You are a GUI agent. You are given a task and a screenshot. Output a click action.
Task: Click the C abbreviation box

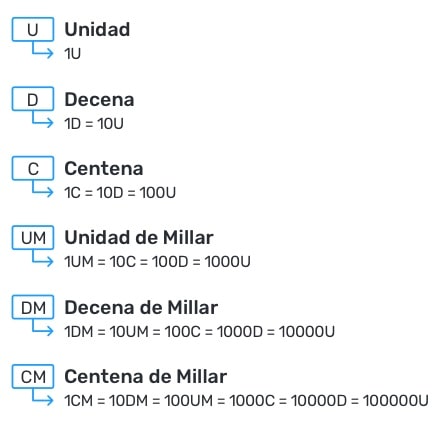(33, 168)
